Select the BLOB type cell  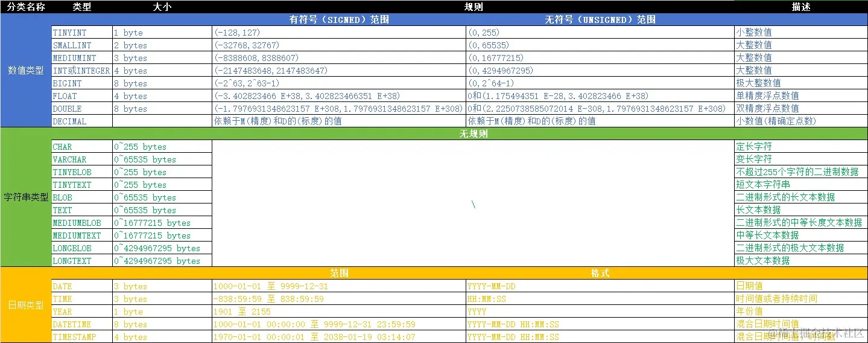coord(82,197)
